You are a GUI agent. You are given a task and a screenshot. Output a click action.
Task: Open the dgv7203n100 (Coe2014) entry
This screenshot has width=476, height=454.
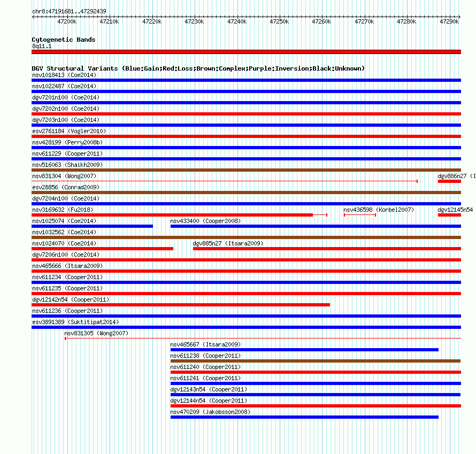tap(66, 120)
